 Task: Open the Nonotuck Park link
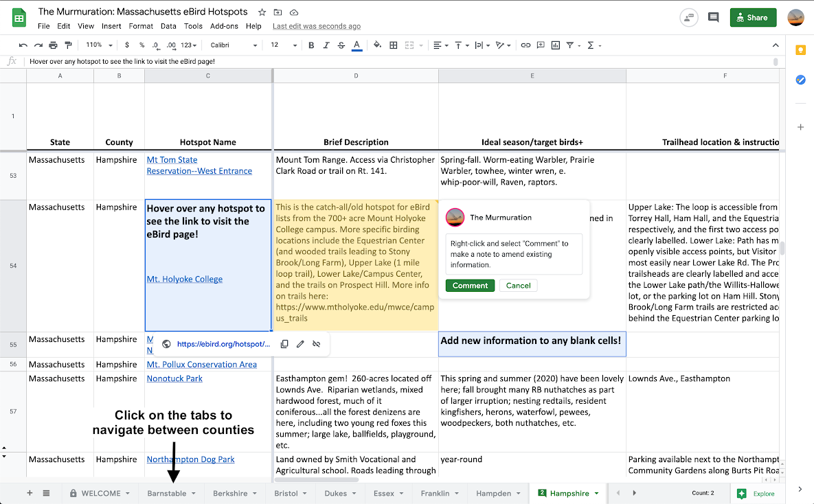[174, 379]
